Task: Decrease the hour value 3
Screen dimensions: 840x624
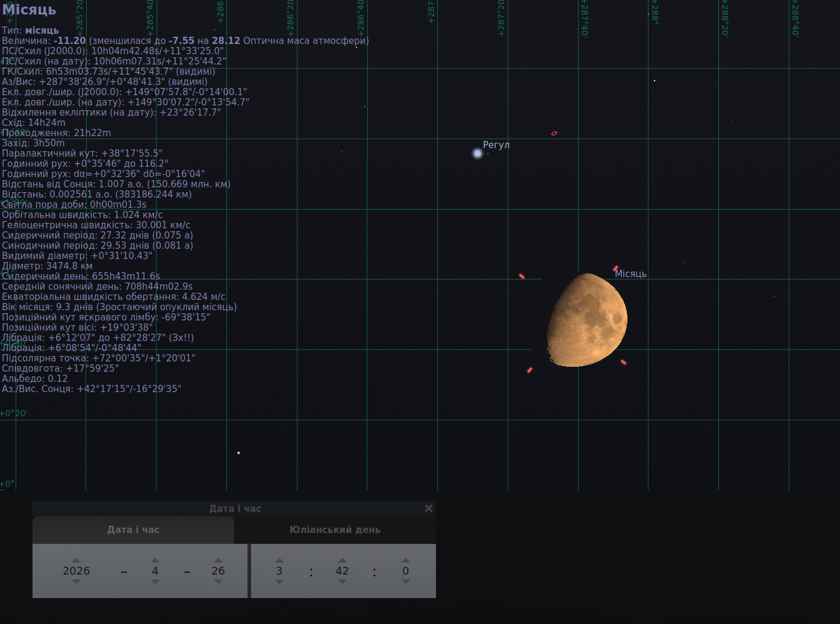Action: [279, 582]
